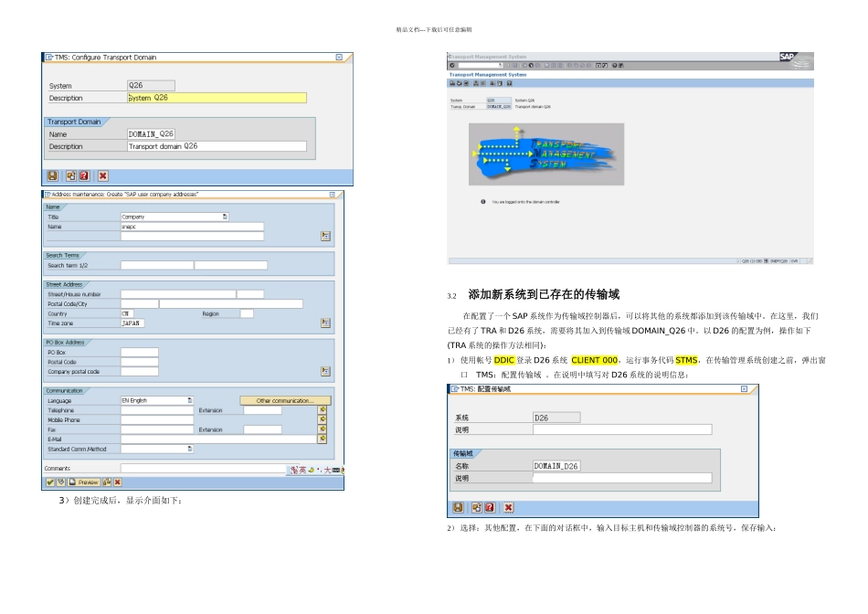This screenshot has width=868, height=614.
Task: Click Description field containing Transport domain Q26
Action: 217,146
